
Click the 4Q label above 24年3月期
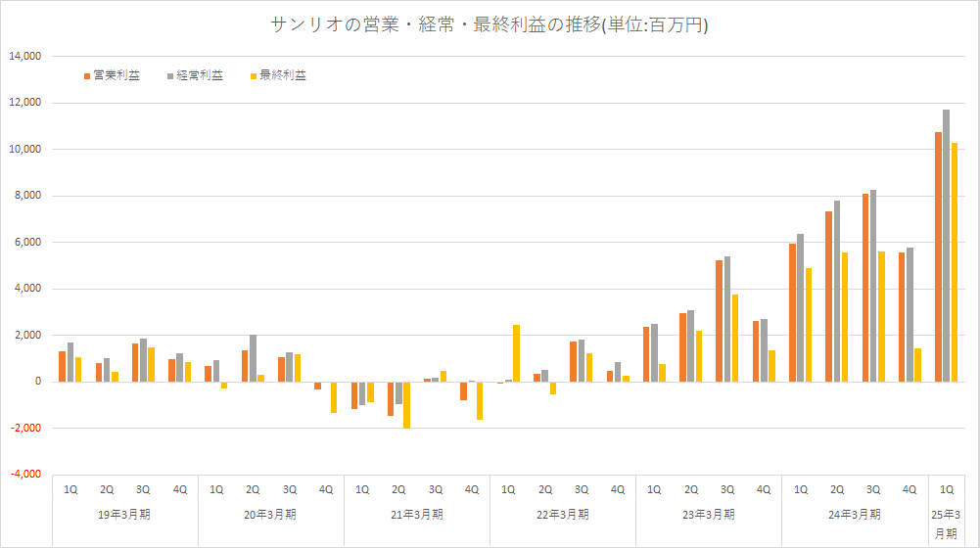[x=910, y=490]
